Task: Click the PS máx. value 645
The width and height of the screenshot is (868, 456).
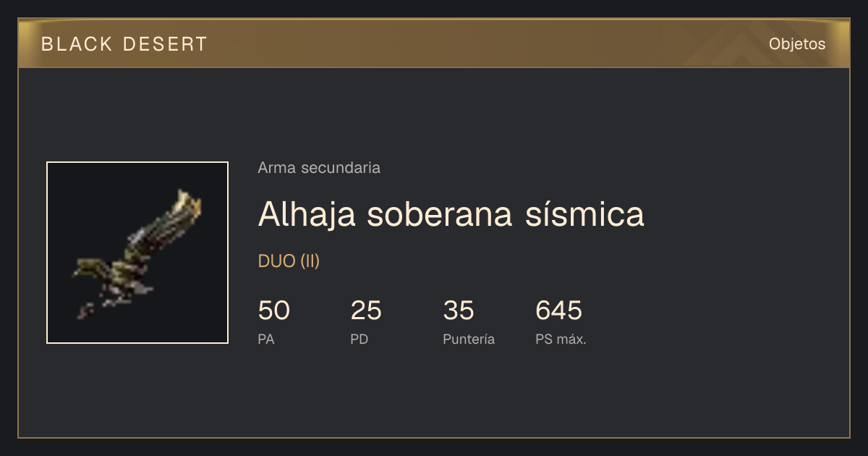Action: [x=558, y=311]
